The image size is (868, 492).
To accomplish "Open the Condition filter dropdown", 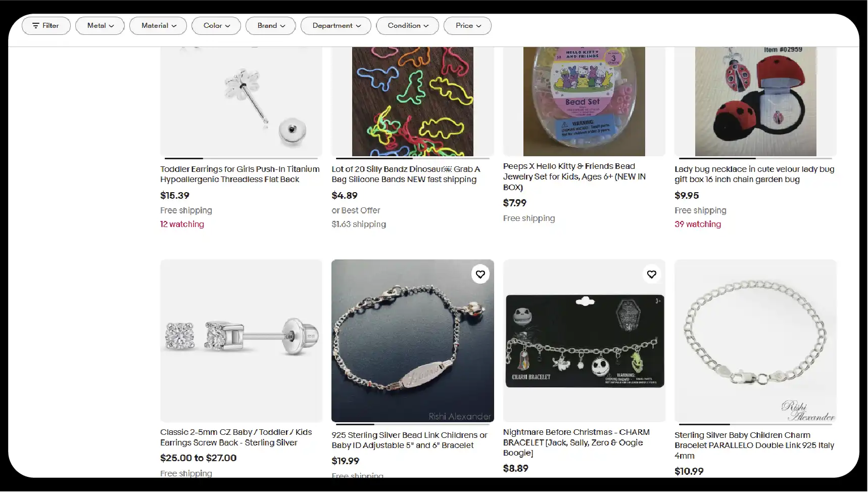I will click(x=407, y=26).
